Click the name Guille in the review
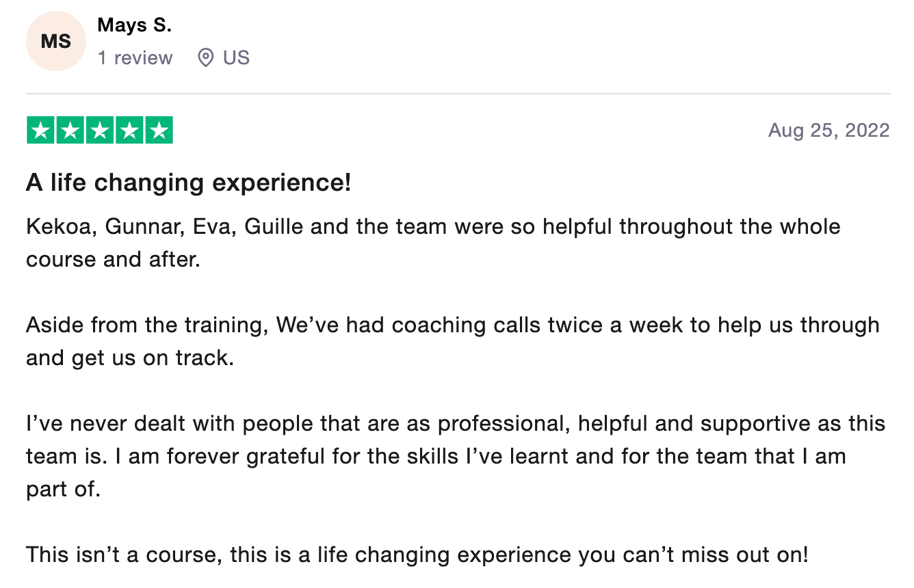 [274, 227]
